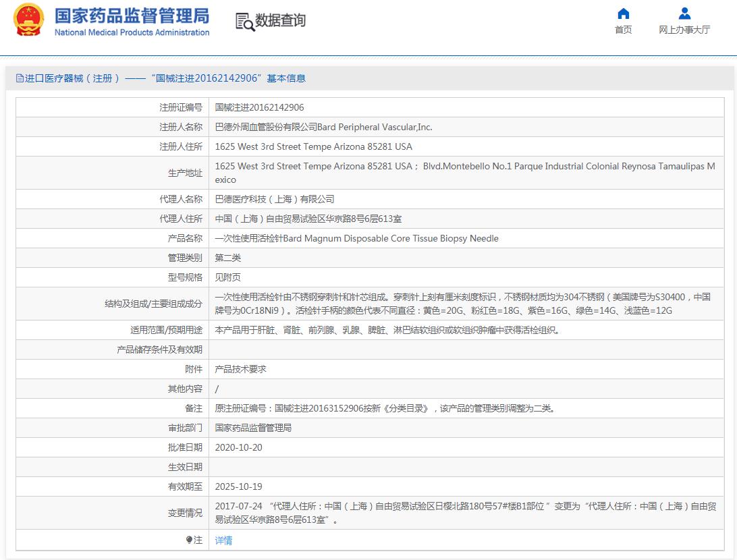
Task: Click the 生效日期 label cell
Action: pos(112,467)
